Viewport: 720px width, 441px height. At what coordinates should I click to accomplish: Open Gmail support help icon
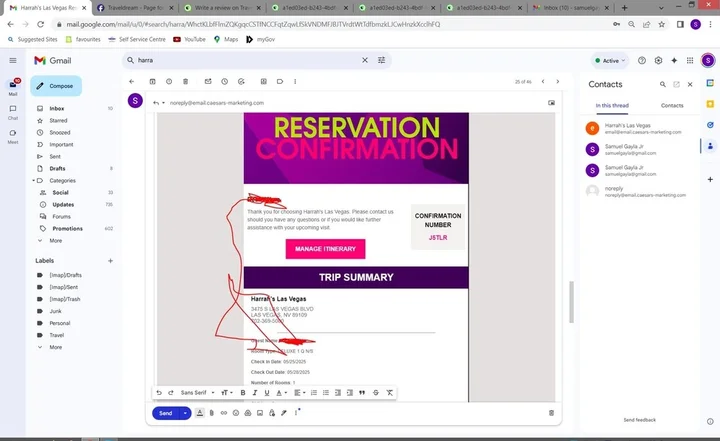pyautogui.click(x=642, y=60)
